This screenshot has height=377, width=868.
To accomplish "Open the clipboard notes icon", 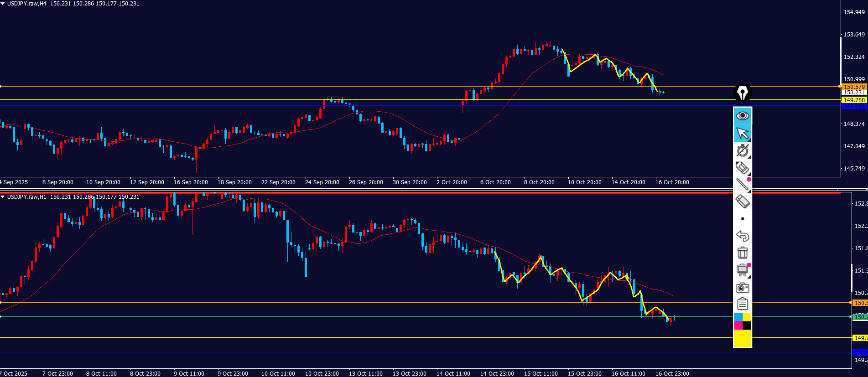I will 742,304.
